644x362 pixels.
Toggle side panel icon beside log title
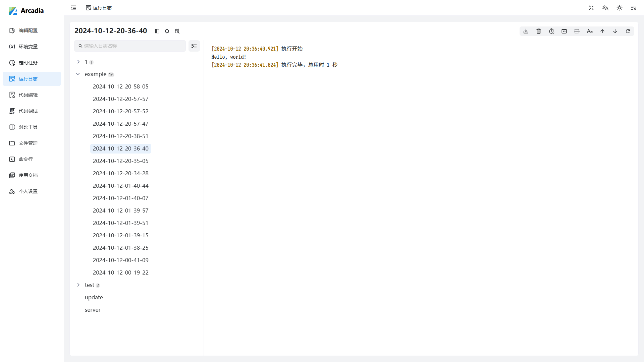click(157, 31)
